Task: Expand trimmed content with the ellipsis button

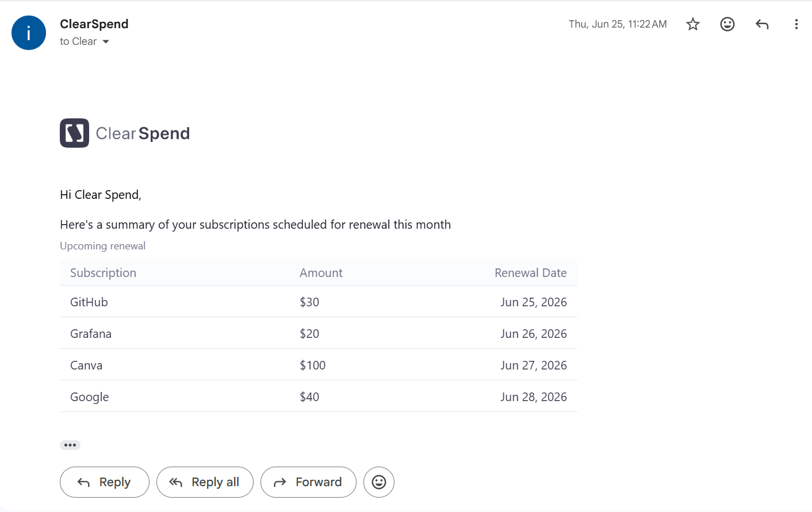Action: pyautogui.click(x=70, y=445)
